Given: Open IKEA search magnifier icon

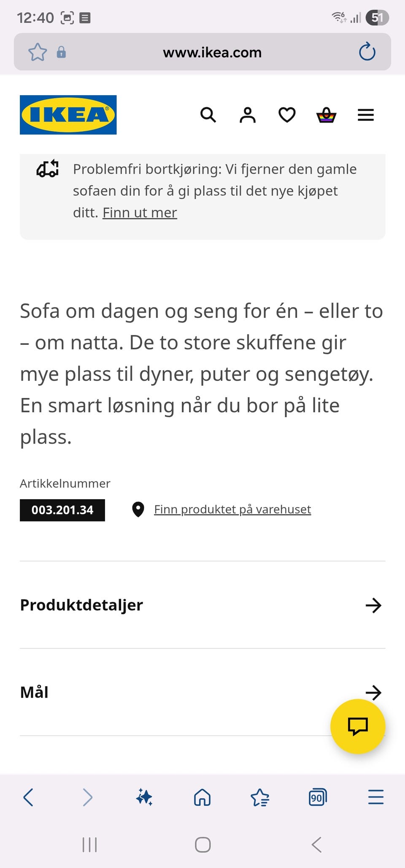Looking at the screenshot, I should click(208, 115).
